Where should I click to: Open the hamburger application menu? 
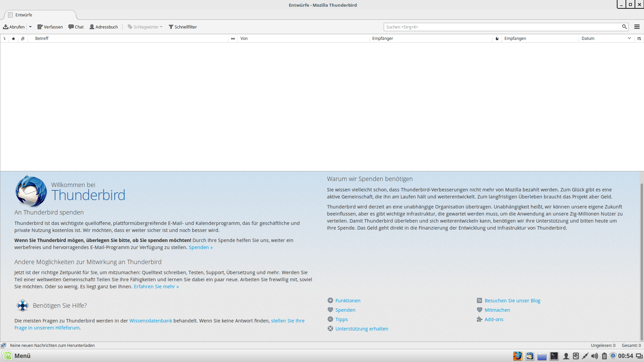637,27
